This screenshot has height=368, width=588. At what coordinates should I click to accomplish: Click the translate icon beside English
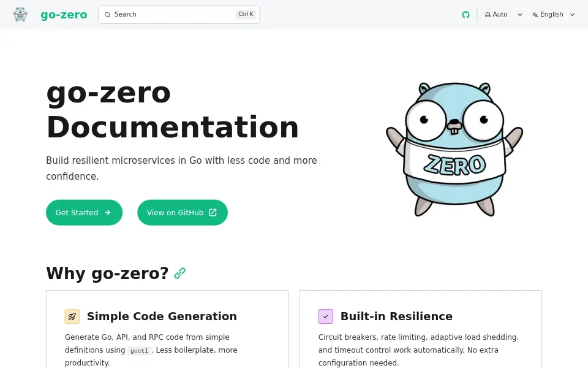click(x=535, y=15)
